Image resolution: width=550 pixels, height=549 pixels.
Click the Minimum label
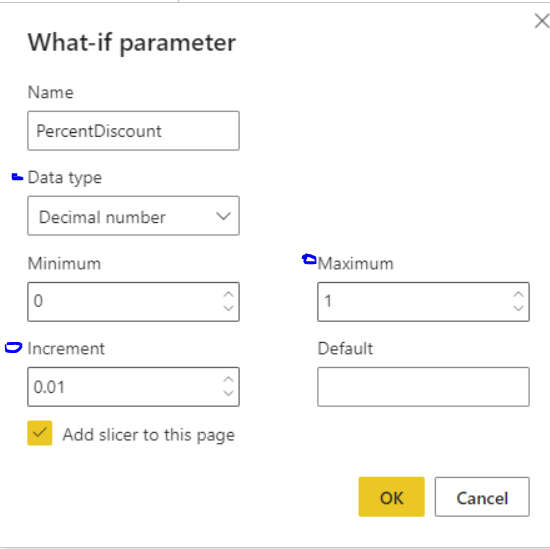pos(64,263)
